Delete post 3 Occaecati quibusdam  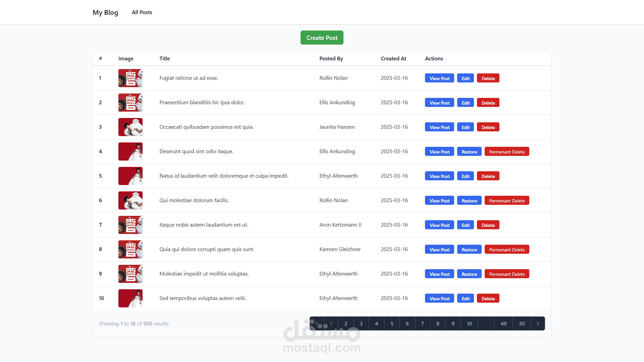[488, 127]
